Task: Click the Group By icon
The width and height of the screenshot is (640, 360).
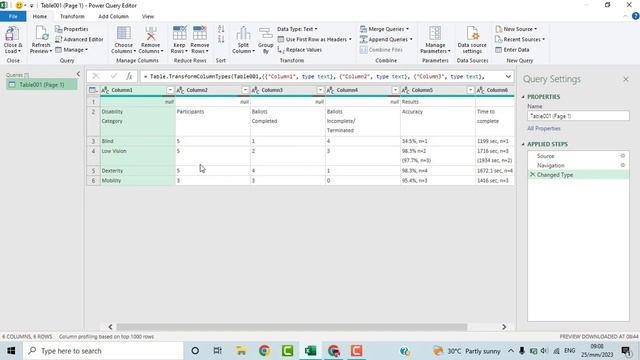Action: (266, 33)
